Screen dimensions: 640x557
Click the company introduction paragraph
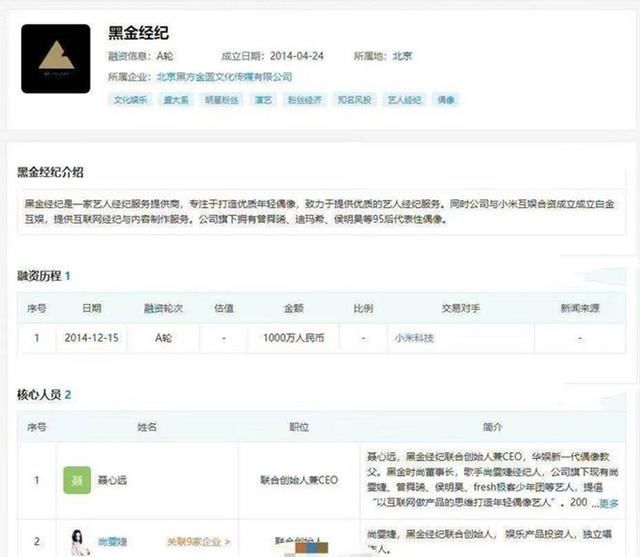(x=320, y=212)
